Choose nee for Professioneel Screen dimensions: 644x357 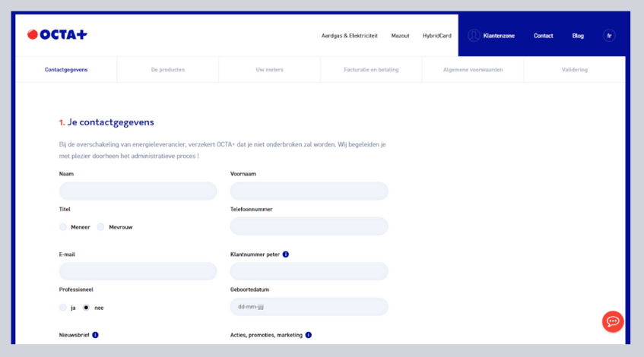(x=86, y=308)
